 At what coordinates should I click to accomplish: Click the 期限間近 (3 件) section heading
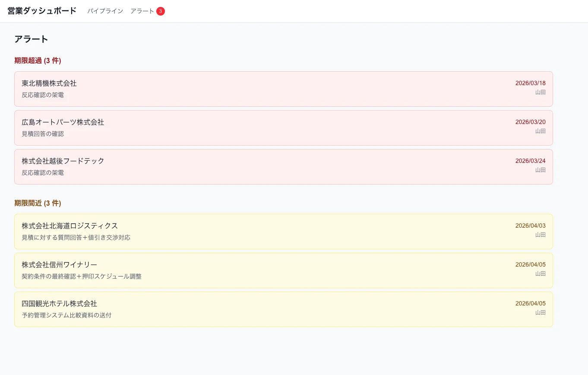(x=38, y=203)
